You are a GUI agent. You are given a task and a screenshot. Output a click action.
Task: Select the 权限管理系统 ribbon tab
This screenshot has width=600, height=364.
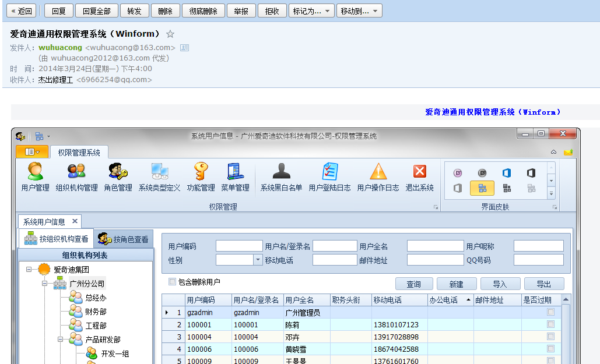pos(79,153)
